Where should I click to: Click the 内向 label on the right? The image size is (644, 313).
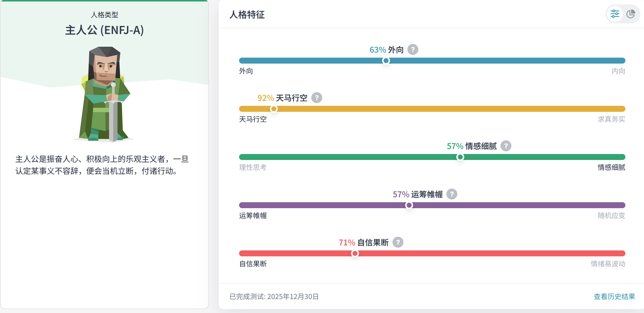coord(618,71)
